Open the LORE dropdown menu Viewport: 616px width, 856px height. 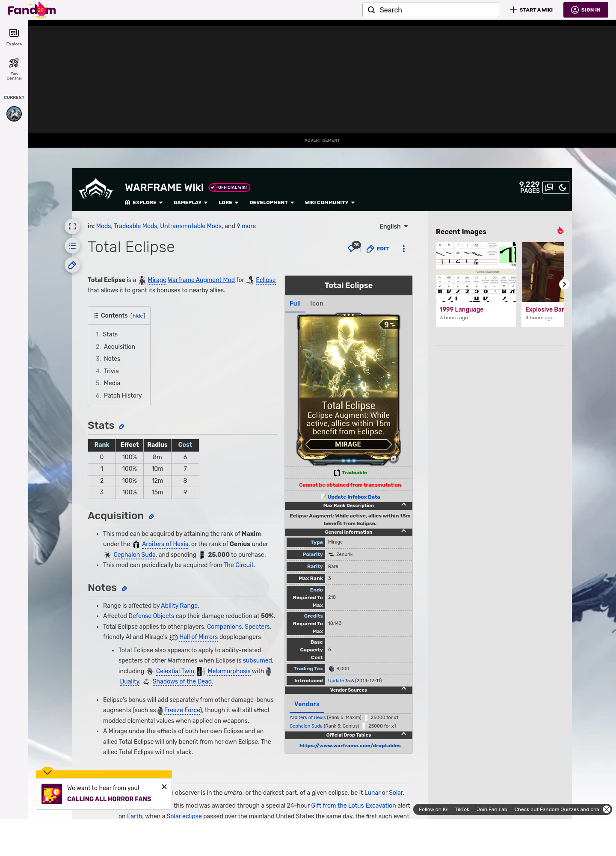[x=228, y=202]
